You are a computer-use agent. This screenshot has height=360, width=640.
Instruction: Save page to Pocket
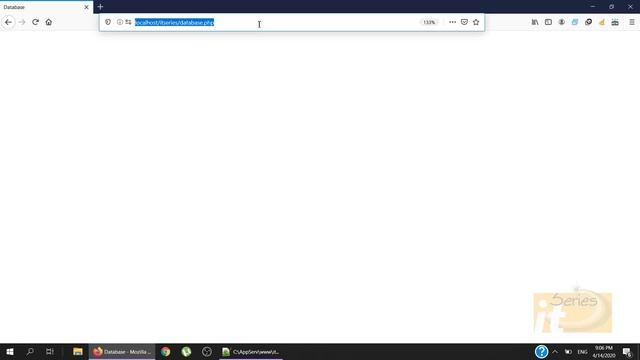tap(464, 22)
